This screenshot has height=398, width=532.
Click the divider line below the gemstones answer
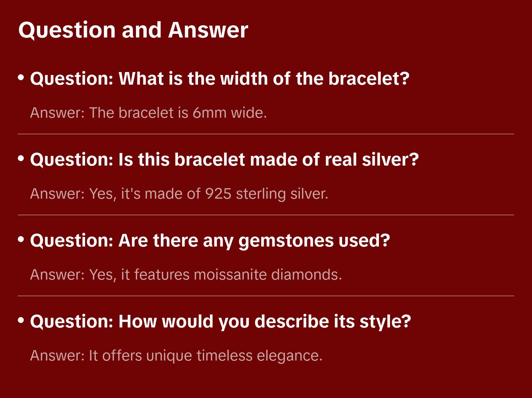coord(266,296)
